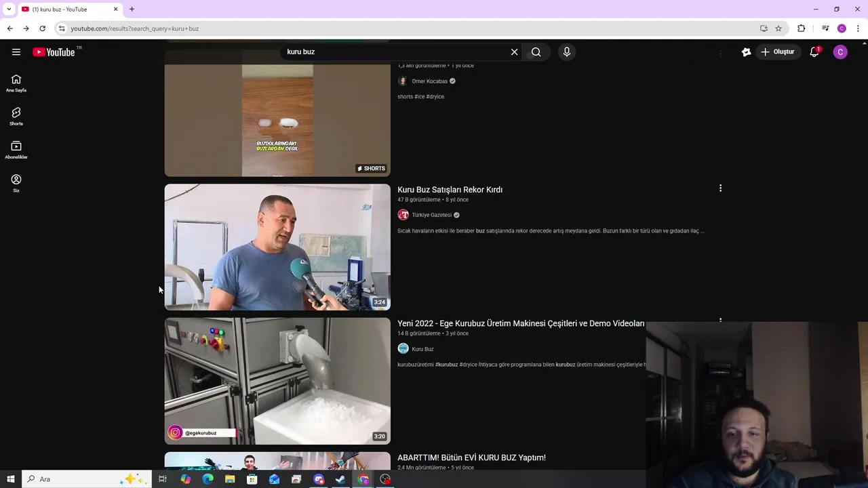The image size is (868, 488).
Task: Open Shorts from the left sidebar
Action: [16, 117]
